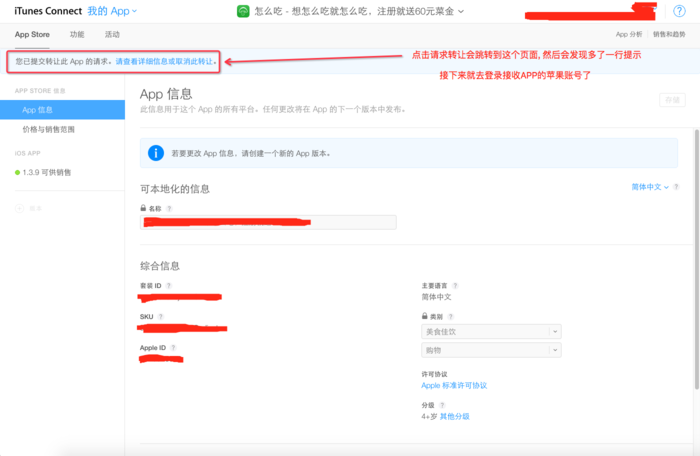Screen dimensions: 700x456
Task: Switch to the 活动 tab
Action: (x=112, y=34)
